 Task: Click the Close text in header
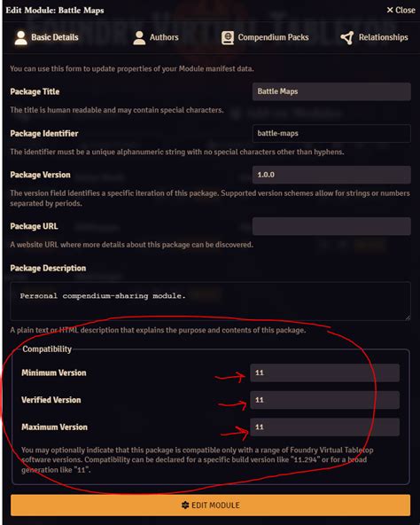[405, 10]
